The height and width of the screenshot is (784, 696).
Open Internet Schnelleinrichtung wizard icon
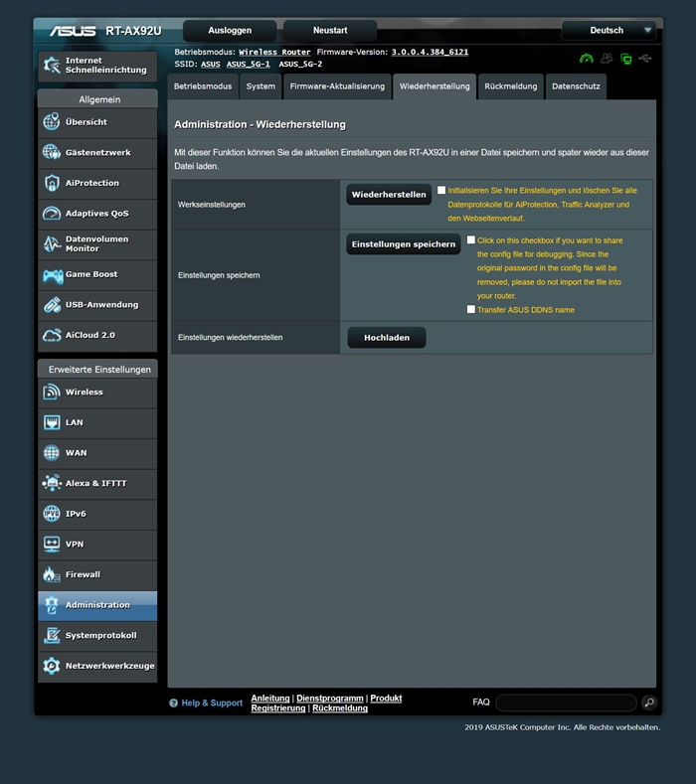(x=52, y=65)
